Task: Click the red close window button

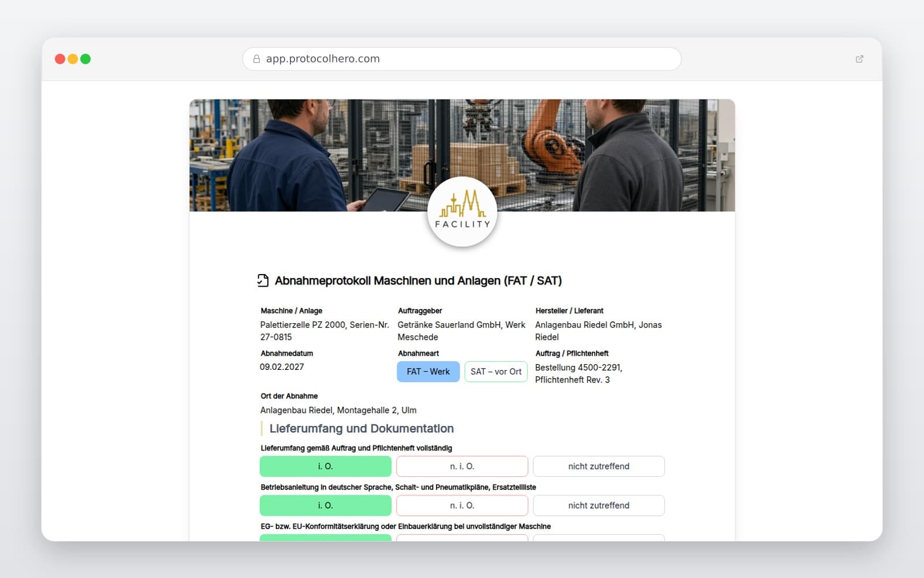Action: 60,59
